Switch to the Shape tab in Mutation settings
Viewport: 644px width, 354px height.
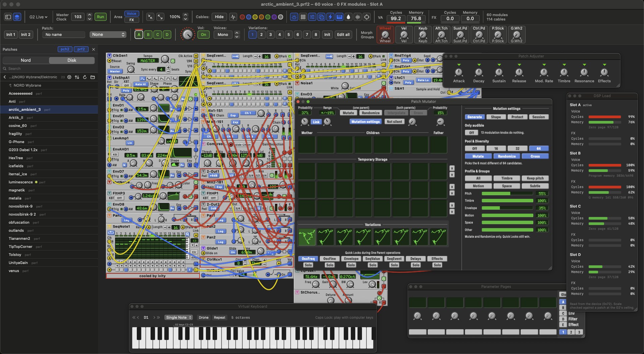496,117
